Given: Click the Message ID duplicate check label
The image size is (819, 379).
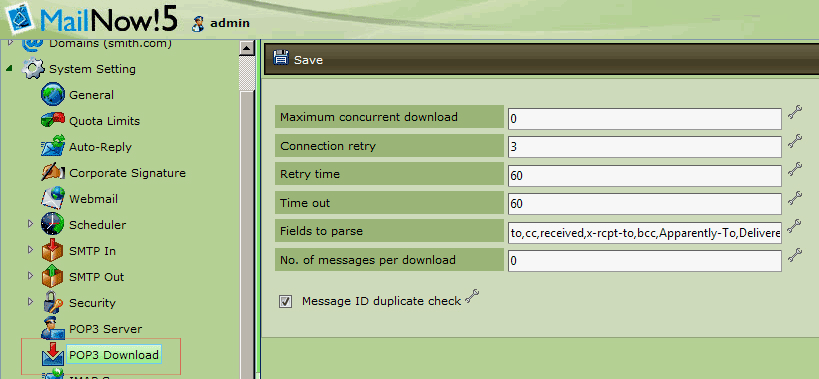Looking at the screenshot, I should point(381,301).
